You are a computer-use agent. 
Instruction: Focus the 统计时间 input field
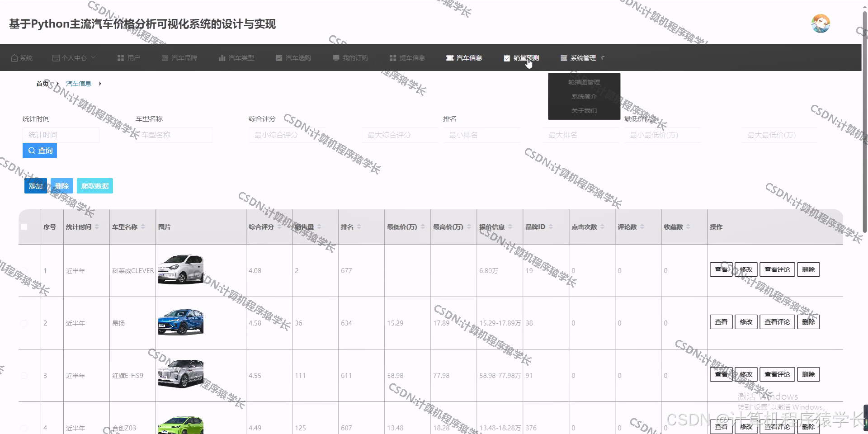[61, 135]
